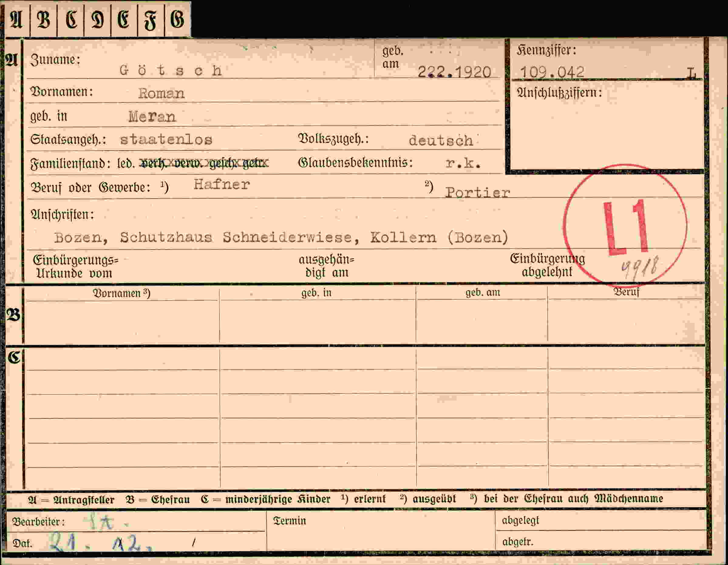Click the "ausgehändigt am" label

point(327,266)
